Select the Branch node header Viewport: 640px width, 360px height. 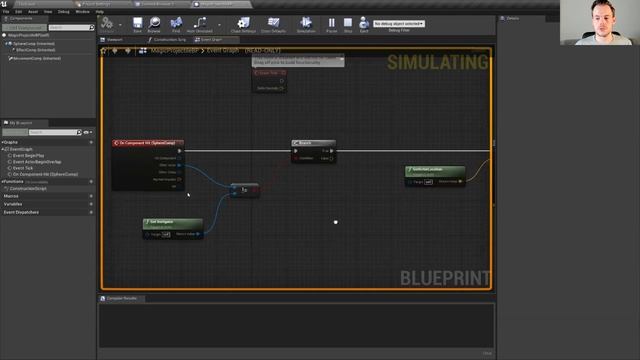(313, 143)
